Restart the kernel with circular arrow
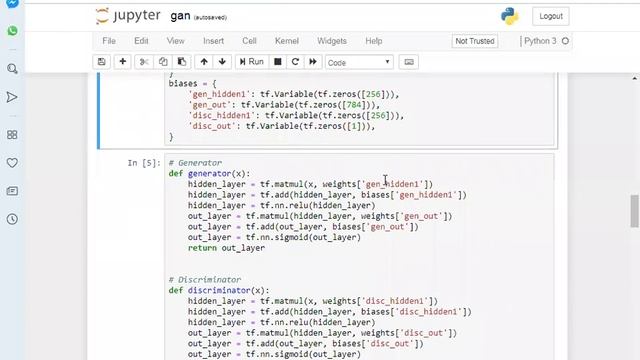 pos(295,62)
